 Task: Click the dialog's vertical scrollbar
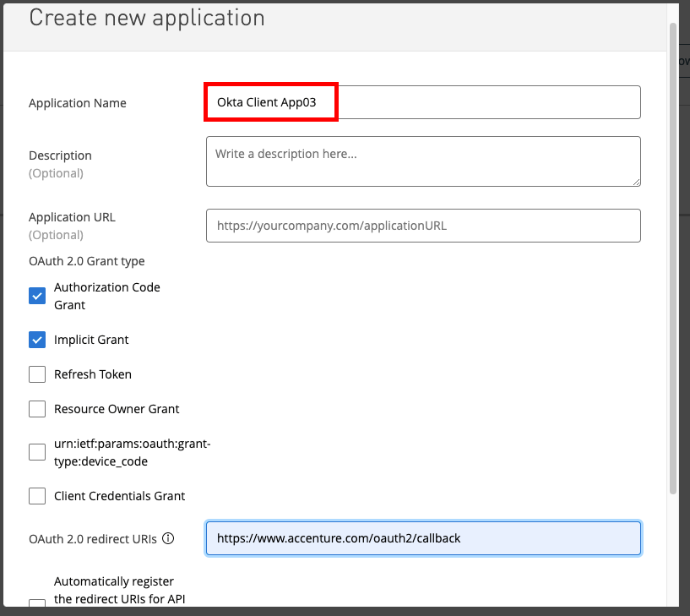(x=672, y=253)
